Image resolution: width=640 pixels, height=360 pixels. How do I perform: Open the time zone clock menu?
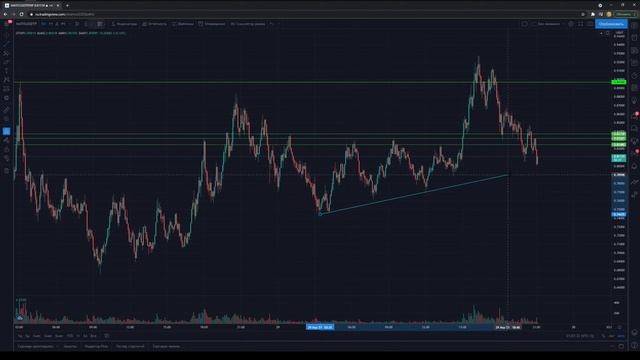pos(580,336)
